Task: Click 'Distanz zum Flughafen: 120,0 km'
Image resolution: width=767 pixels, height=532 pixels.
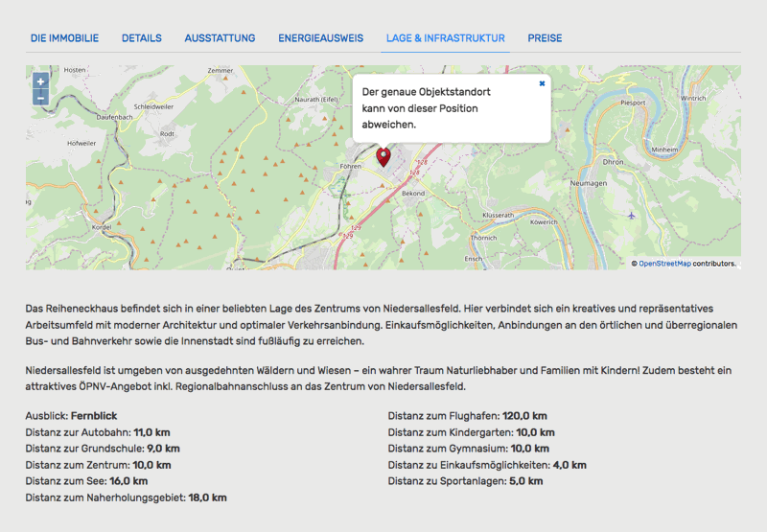Action: pos(468,416)
